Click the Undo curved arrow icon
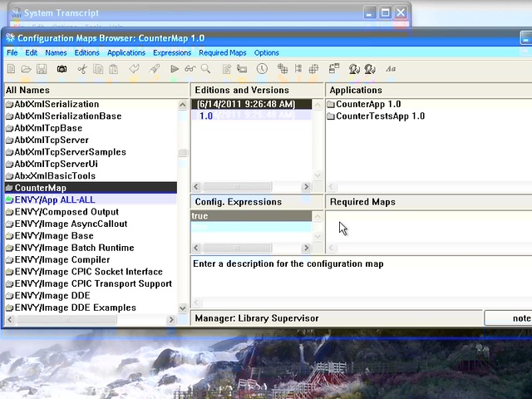 [135, 69]
